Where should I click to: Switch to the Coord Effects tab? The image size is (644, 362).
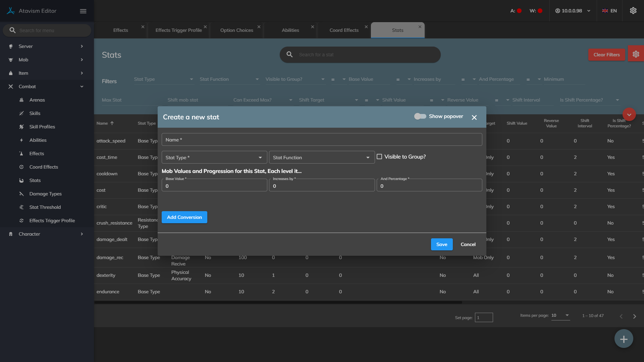[344, 30]
